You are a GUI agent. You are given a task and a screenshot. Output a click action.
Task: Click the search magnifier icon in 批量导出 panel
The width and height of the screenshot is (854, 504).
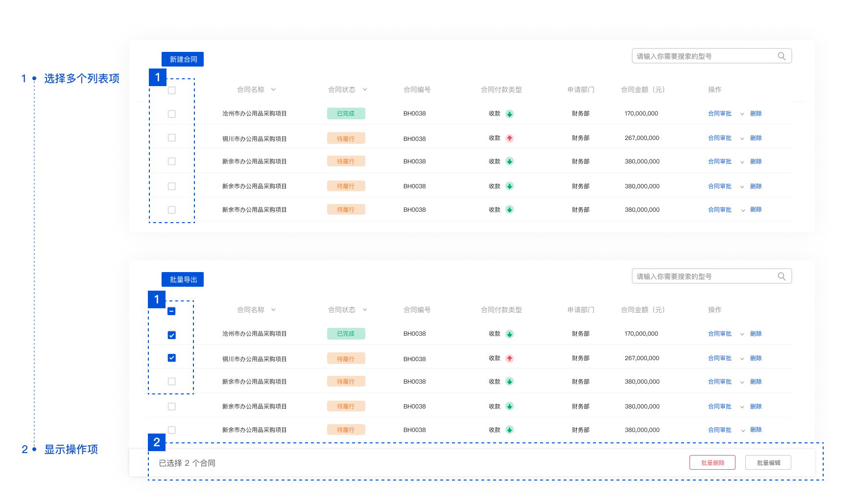click(x=782, y=276)
